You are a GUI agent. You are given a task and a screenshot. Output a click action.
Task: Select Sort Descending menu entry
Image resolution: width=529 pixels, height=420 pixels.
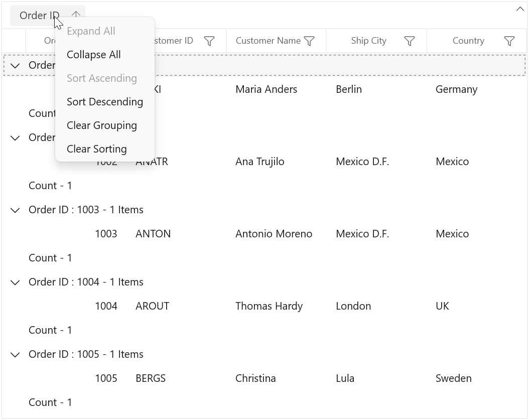pyautogui.click(x=105, y=102)
